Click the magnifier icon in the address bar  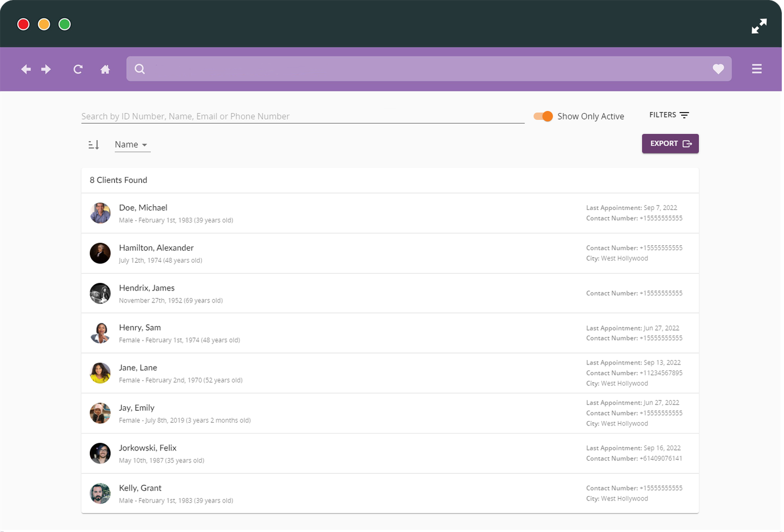[140, 69]
